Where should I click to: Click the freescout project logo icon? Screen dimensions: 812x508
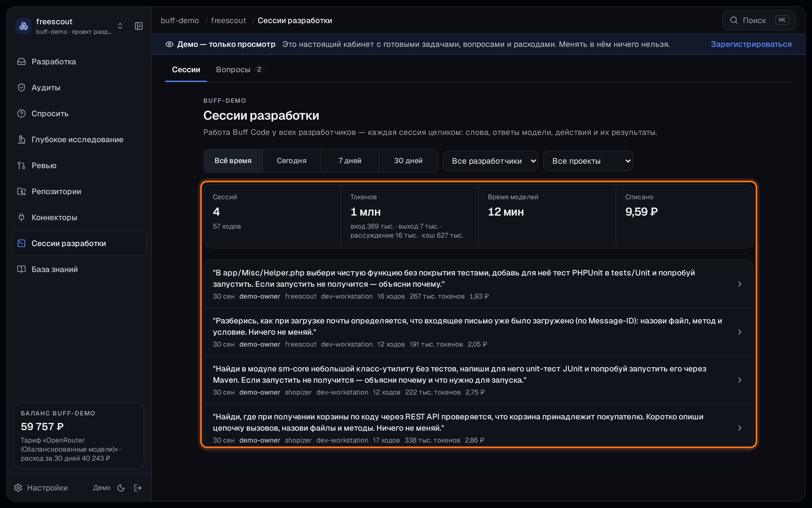pos(23,26)
